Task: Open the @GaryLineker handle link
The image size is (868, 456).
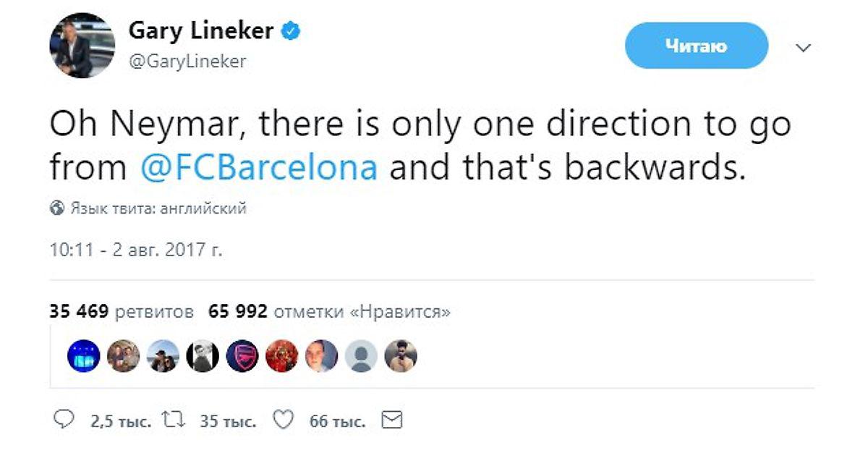Action: tap(187, 62)
